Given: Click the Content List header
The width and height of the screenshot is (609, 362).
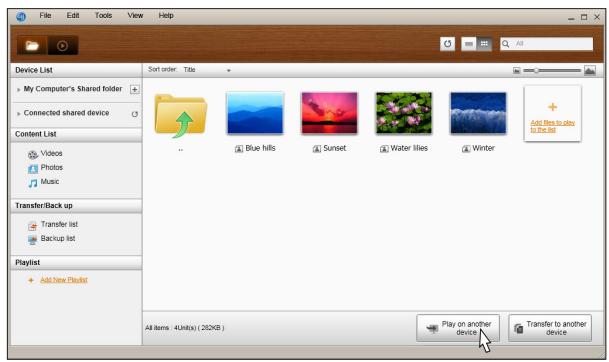Looking at the screenshot, I should coord(76,134).
